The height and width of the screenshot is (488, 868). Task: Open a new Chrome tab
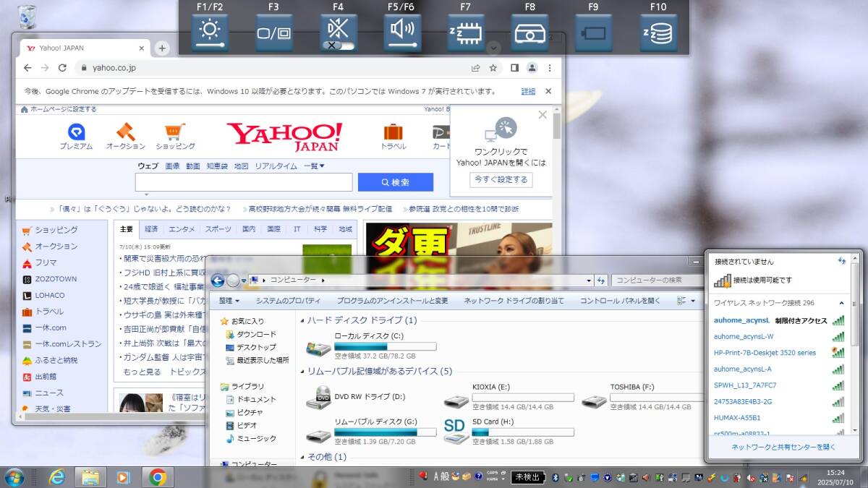[x=162, y=48]
